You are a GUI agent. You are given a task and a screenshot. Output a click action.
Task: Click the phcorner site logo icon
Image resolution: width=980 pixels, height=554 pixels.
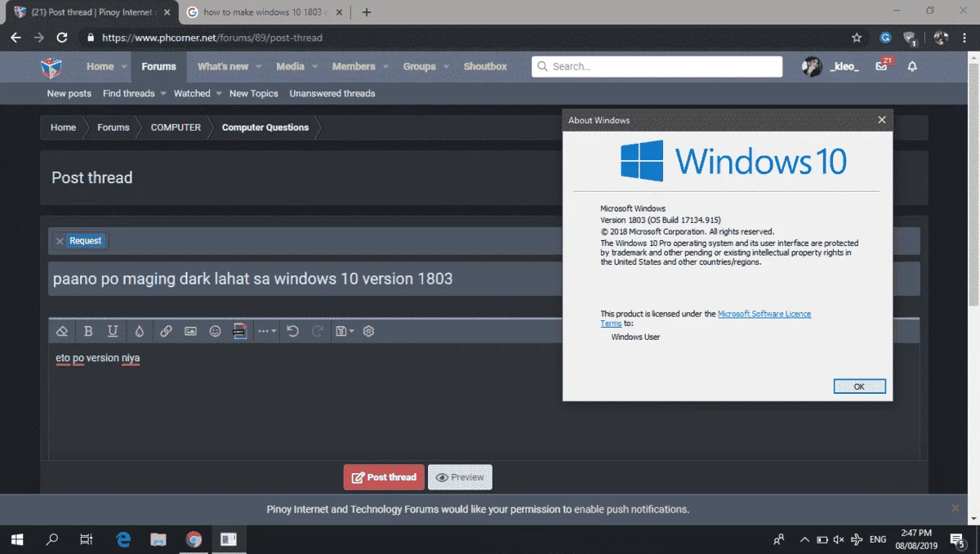(51, 67)
